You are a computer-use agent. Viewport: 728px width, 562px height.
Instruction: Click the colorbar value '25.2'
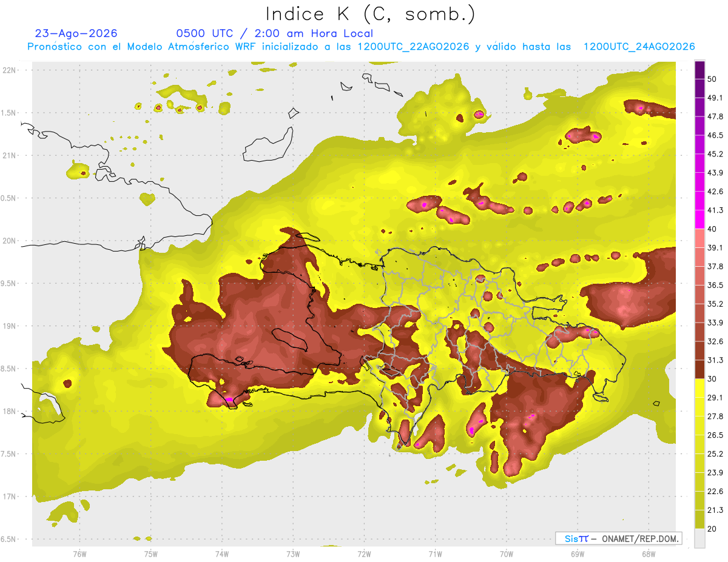pos(715,453)
